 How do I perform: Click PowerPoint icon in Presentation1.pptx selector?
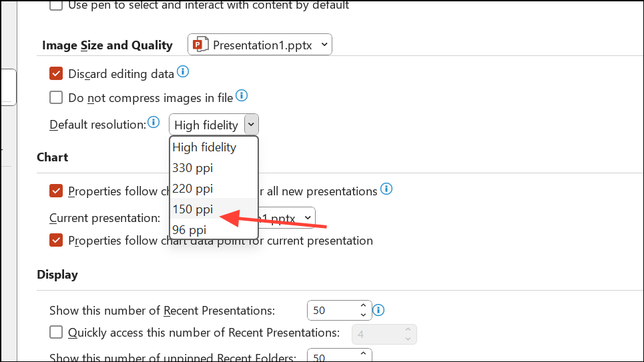click(x=200, y=45)
